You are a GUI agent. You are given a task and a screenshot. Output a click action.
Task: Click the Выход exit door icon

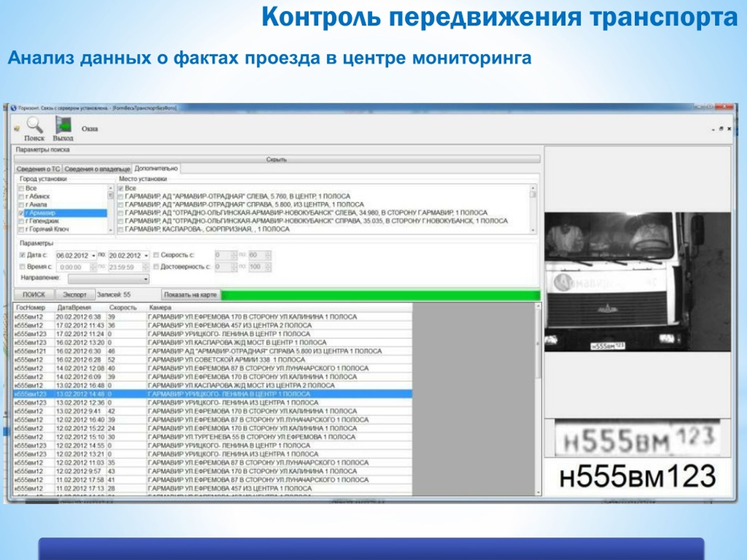[63, 125]
